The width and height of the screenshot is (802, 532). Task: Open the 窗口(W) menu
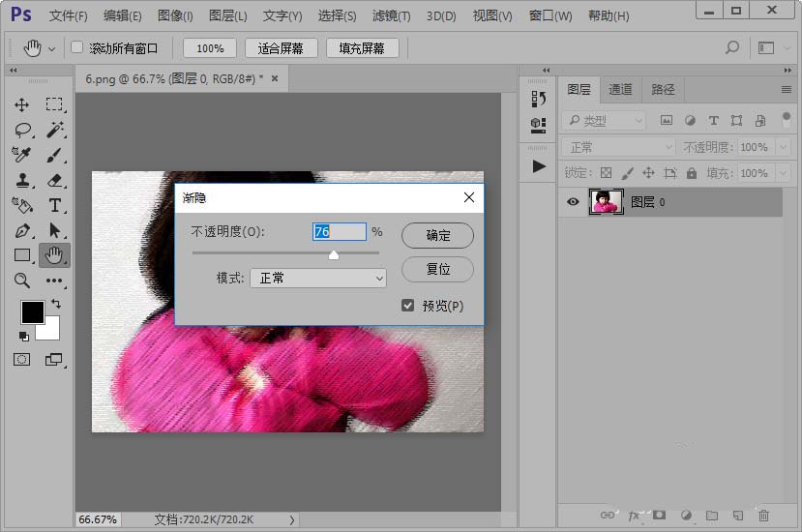pyautogui.click(x=550, y=15)
